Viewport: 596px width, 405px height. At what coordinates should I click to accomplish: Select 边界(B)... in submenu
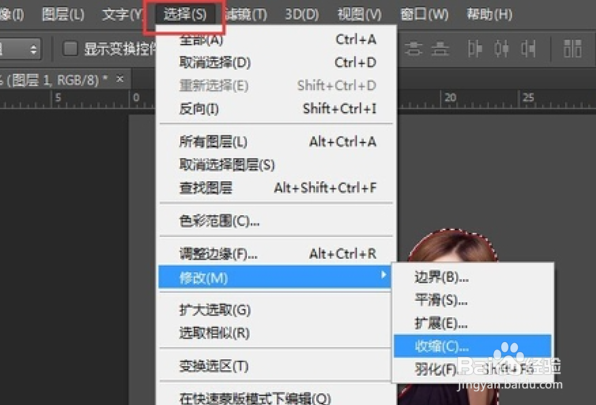pos(472,277)
